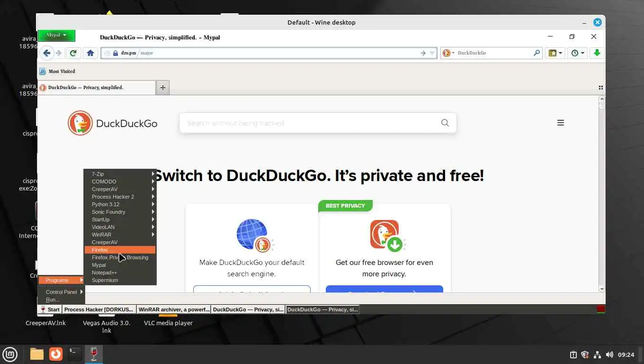Reload the page with the green refresh icon

click(73, 53)
